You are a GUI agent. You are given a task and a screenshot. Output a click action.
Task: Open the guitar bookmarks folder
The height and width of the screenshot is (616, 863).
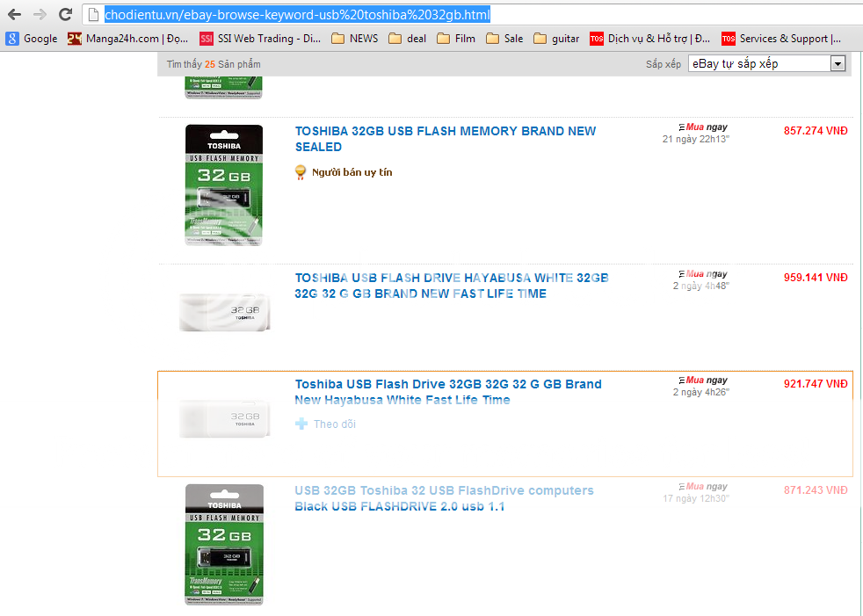click(x=556, y=39)
